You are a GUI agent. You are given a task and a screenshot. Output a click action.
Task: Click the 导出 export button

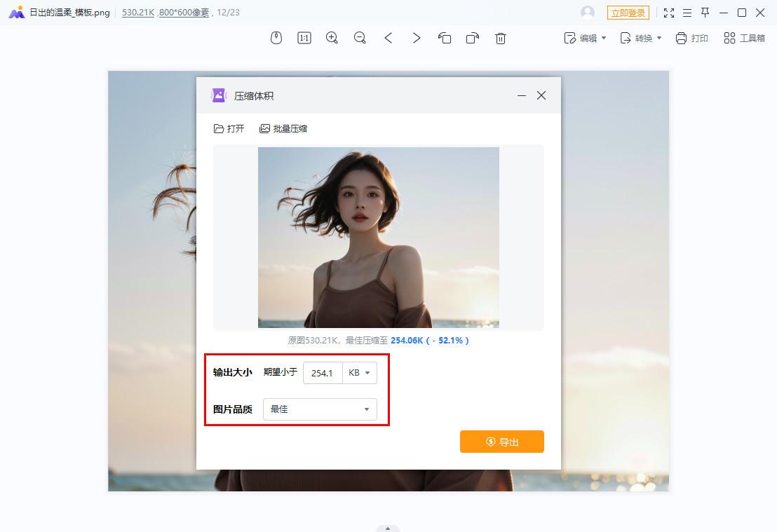[x=501, y=442]
